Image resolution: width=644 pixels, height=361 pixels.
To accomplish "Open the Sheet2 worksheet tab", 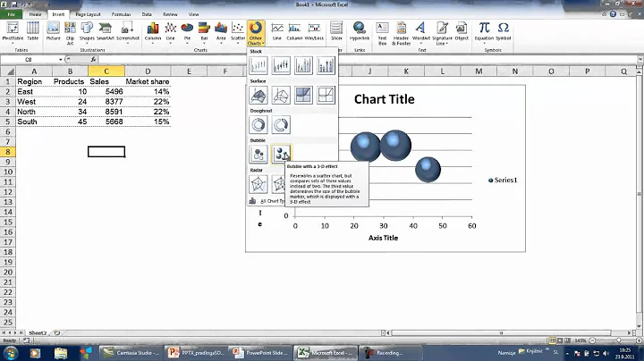I will 38,333.
